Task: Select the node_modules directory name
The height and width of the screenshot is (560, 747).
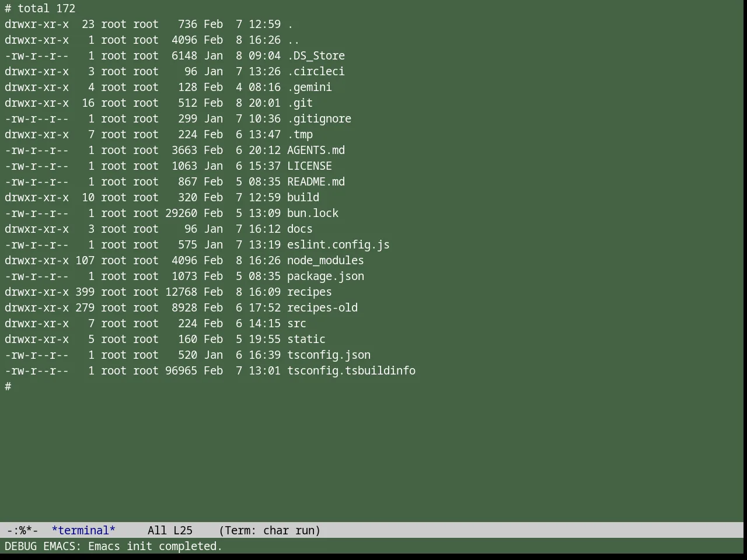Action: point(326,261)
